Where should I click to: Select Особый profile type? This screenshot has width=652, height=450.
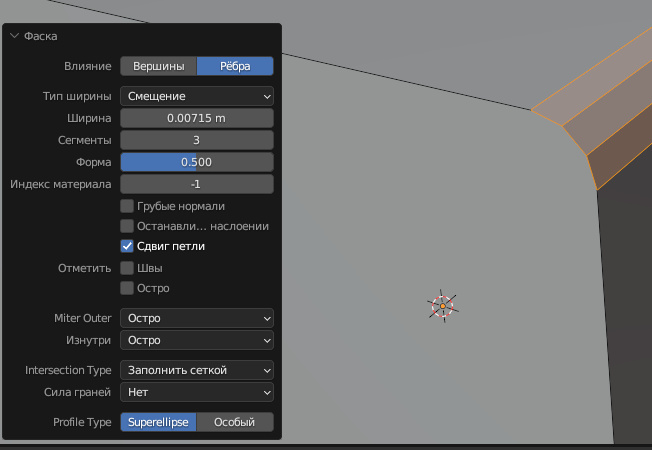point(235,422)
